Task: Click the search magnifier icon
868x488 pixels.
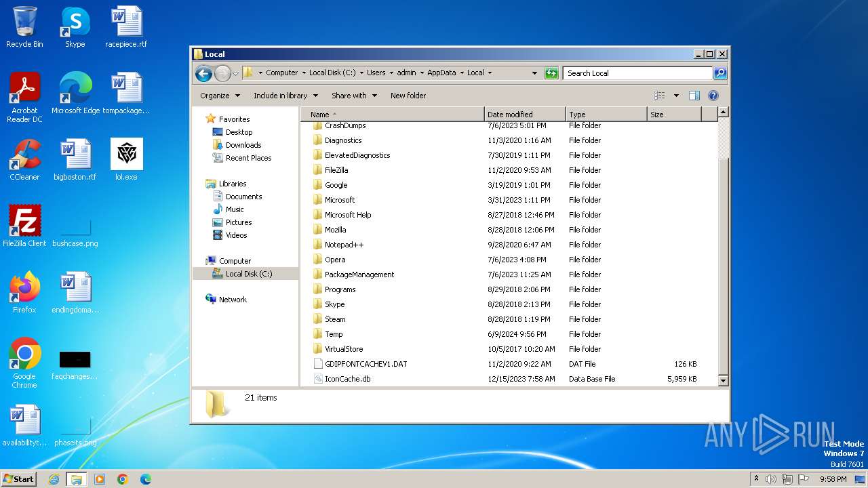Action: pos(720,73)
